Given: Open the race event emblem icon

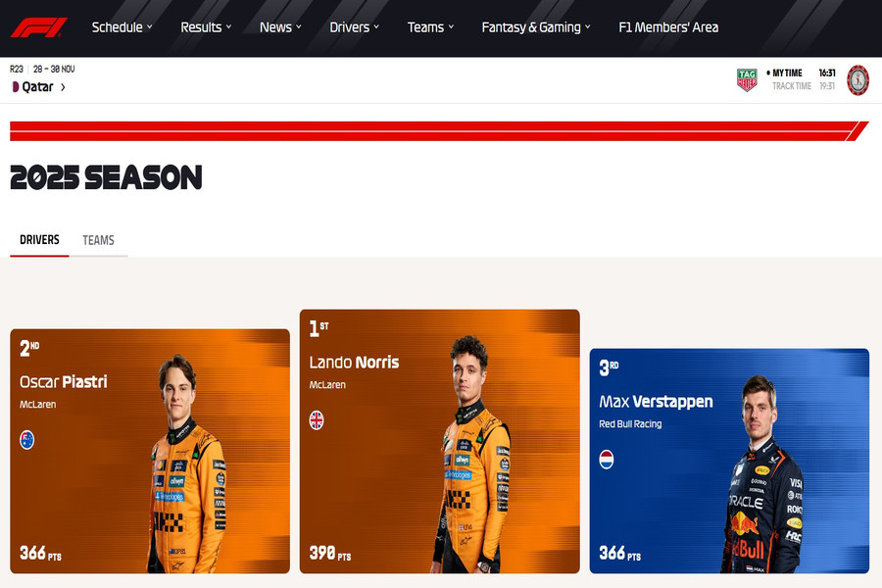Looking at the screenshot, I should [x=857, y=79].
